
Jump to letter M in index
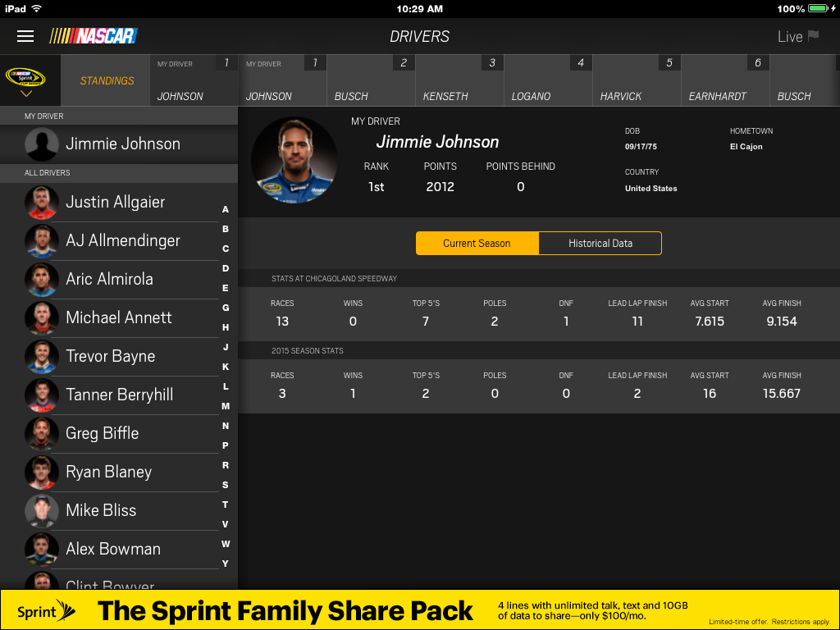[226, 406]
